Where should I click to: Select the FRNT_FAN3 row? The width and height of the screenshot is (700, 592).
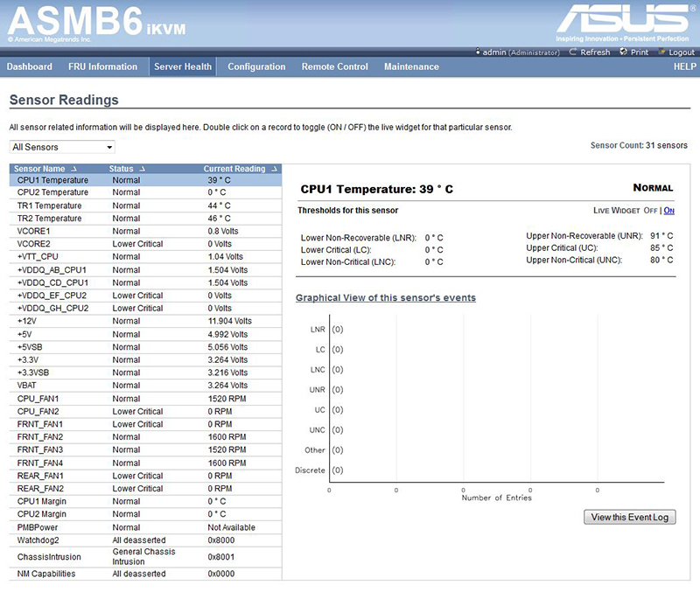pyautogui.click(x=145, y=449)
